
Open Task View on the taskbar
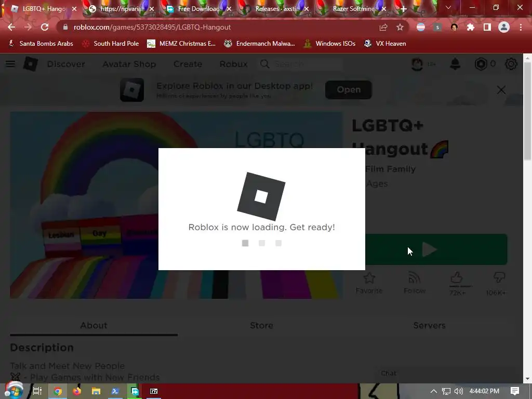(37, 391)
